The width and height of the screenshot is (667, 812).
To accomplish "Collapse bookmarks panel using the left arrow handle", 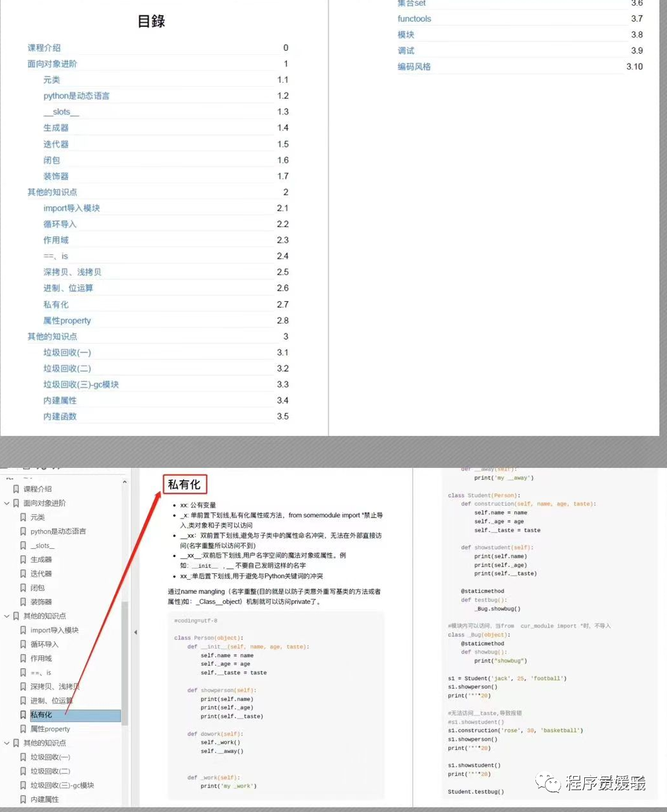I will [x=135, y=632].
